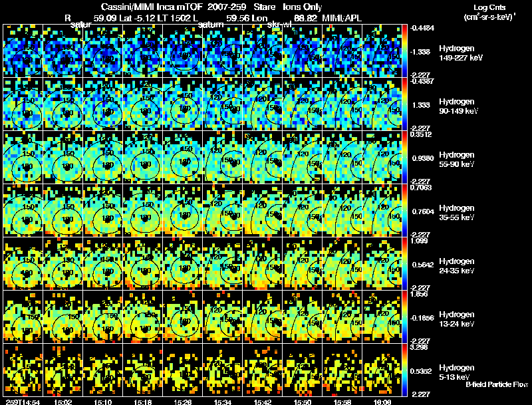
Task: Select the 149-227 keV panel at 16:06
Action: coord(382,51)
